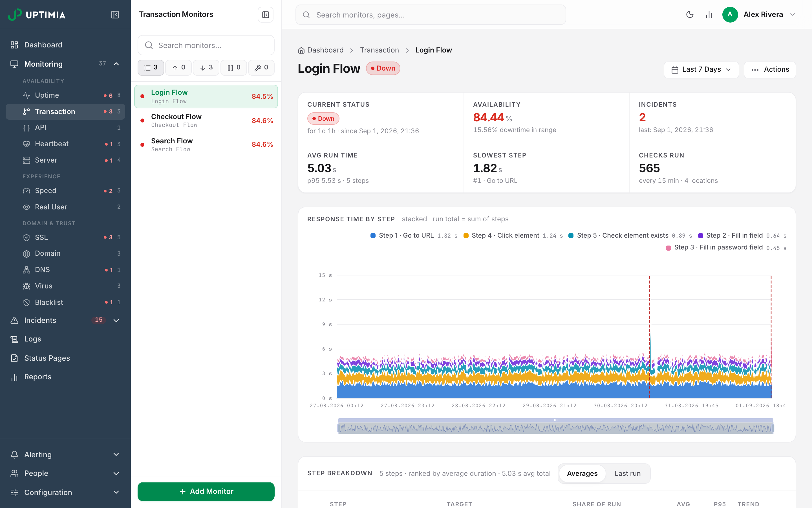Screen dimensions: 812x508
Task: Click Alex Rivera avatar icon
Action: [x=730, y=14]
